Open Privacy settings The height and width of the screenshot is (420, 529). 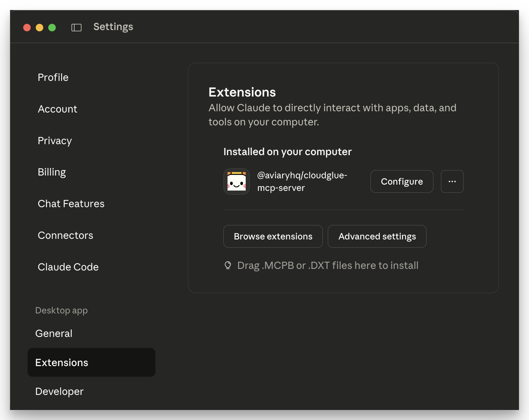tap(55, 141)
